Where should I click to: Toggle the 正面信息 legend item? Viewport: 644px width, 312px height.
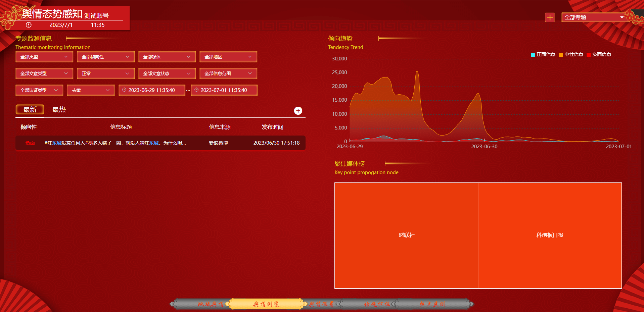click(543, 54)
